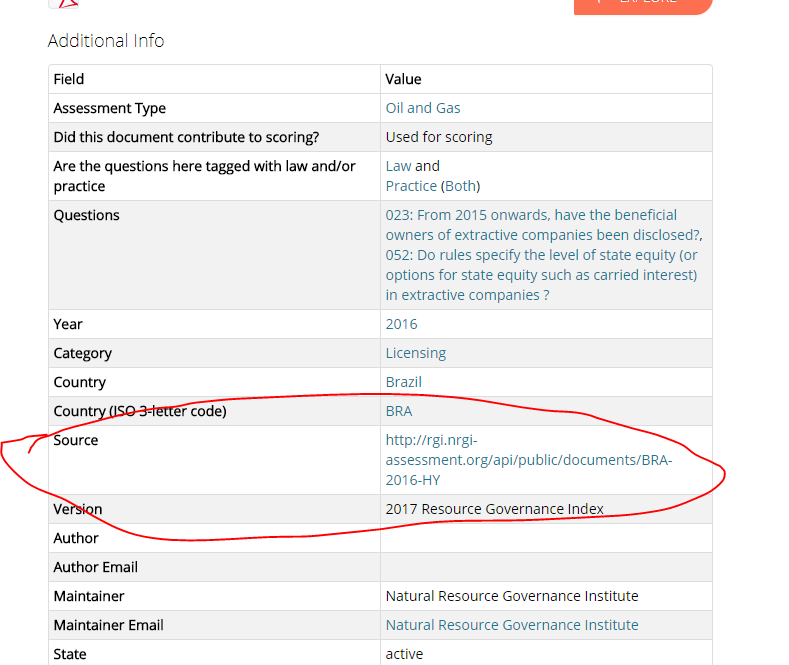This screenshot has height=665, width=789.
Task: Select the Questions field label
Action: click(87, 215)
